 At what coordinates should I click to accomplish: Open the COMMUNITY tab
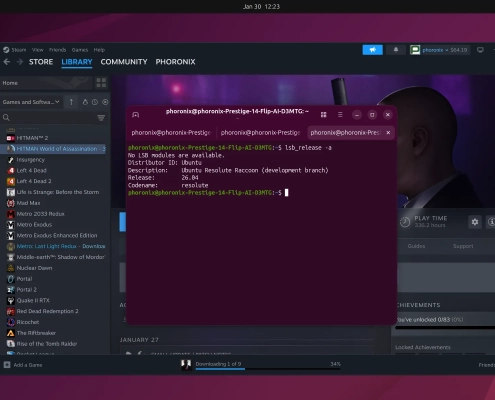(x=124, y=62)
